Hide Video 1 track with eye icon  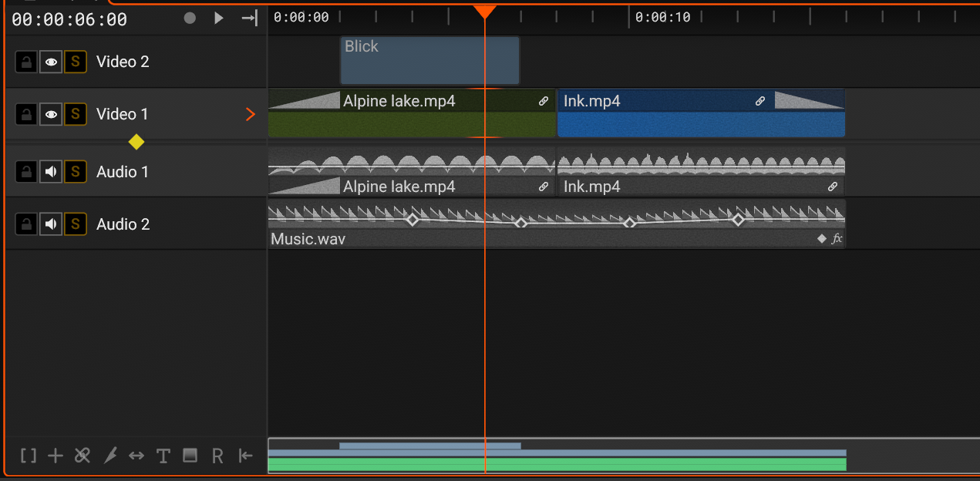(x=51, y=114)
